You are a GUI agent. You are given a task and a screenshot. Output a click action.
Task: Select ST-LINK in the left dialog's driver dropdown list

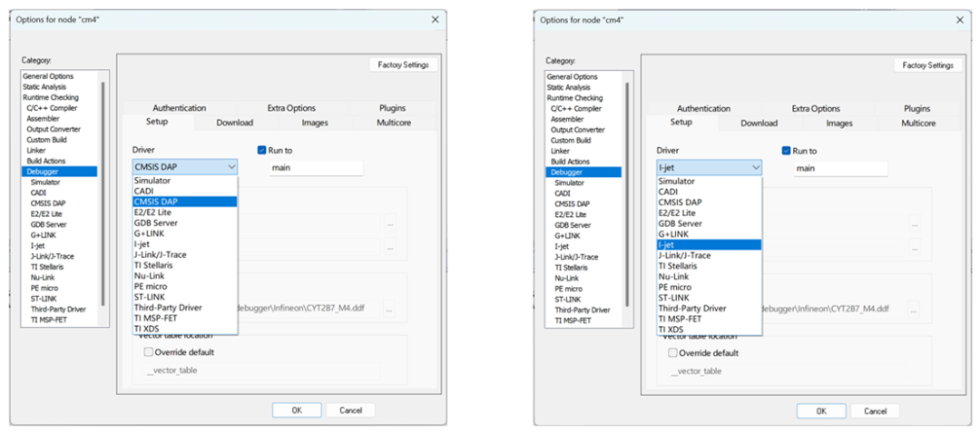click(185, 297)
